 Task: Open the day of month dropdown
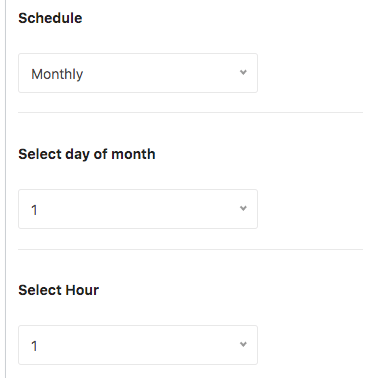[138, 209]
